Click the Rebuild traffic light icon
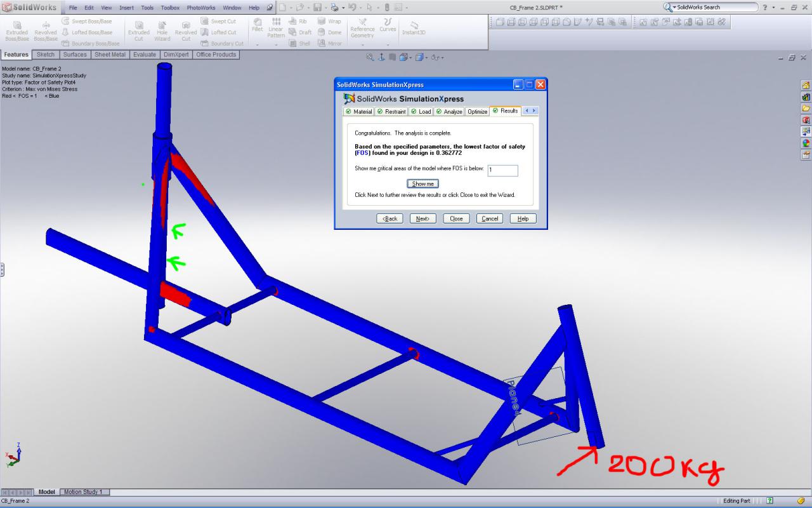 387,8
